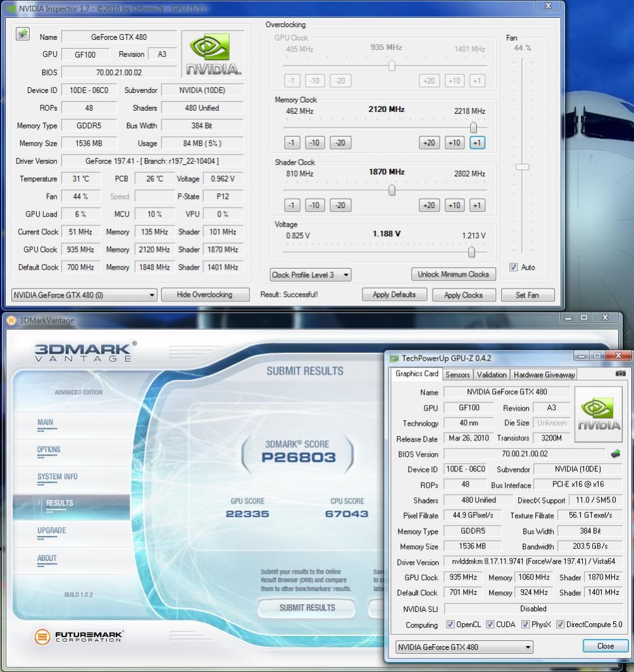
Task: Open the GPU-Z graphics card selector dropdown
Action: pos(464,647)
